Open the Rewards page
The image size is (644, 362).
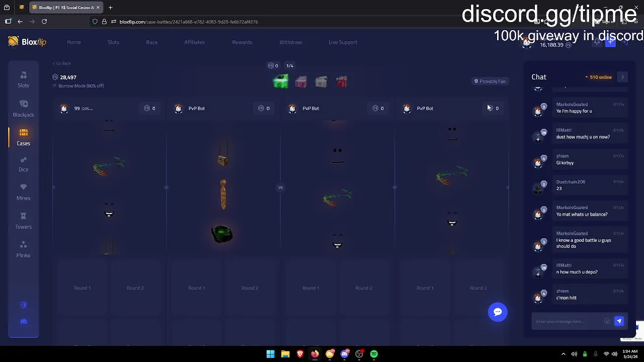click(242, 42)
